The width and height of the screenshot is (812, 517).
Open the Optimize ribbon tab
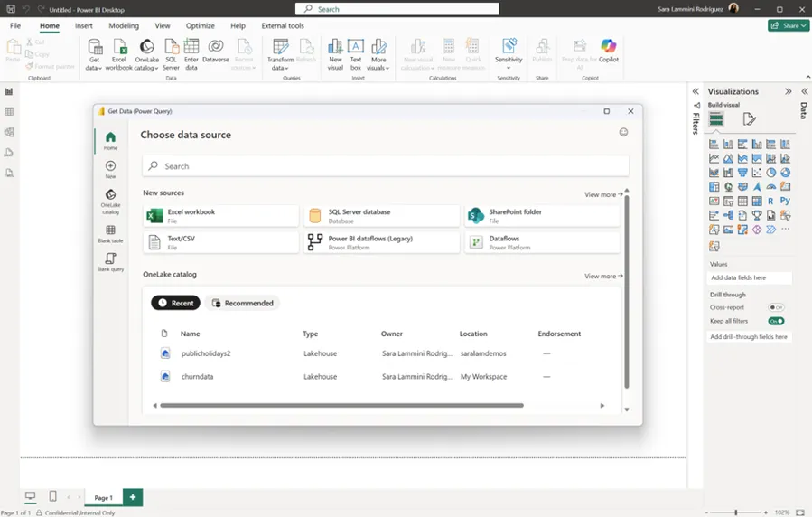click(200, 25)
